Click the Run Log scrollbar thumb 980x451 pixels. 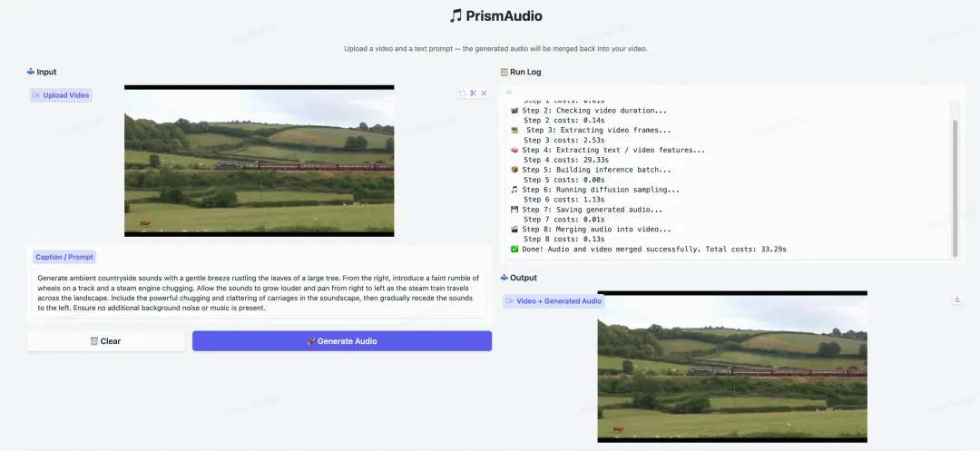pyautogui.click(x=955, y=188)
